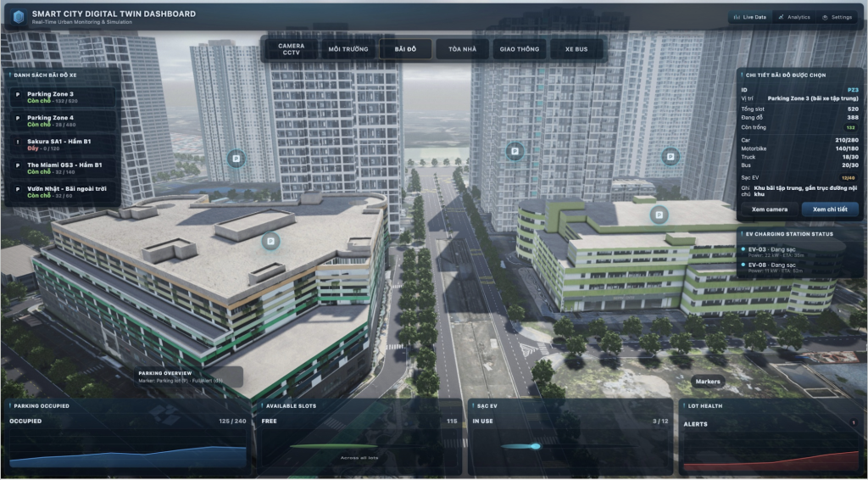This screenshot has width=868, height=480.
Task: Select Parking Zone 4 in the list
Action: [x=64, y=121]
